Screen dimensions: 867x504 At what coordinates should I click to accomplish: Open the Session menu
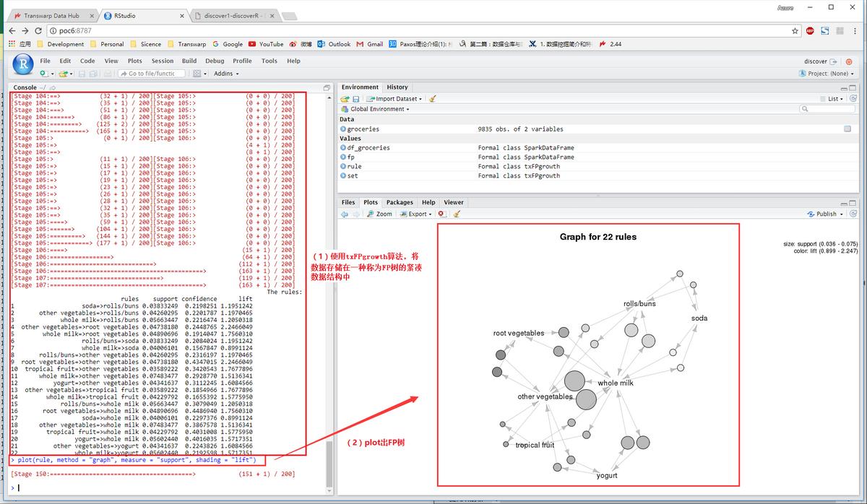(x=162, y=61)
